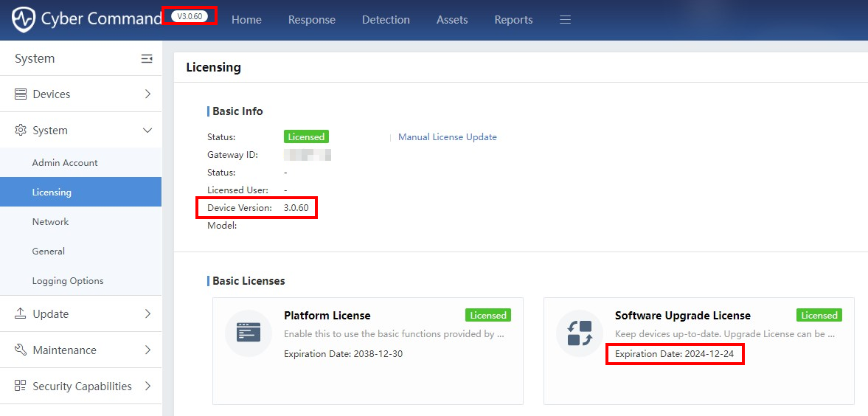Click the V3.0.60 version badge in the header
Viewport: 868px width, 416px height.
tap(190, 16)
